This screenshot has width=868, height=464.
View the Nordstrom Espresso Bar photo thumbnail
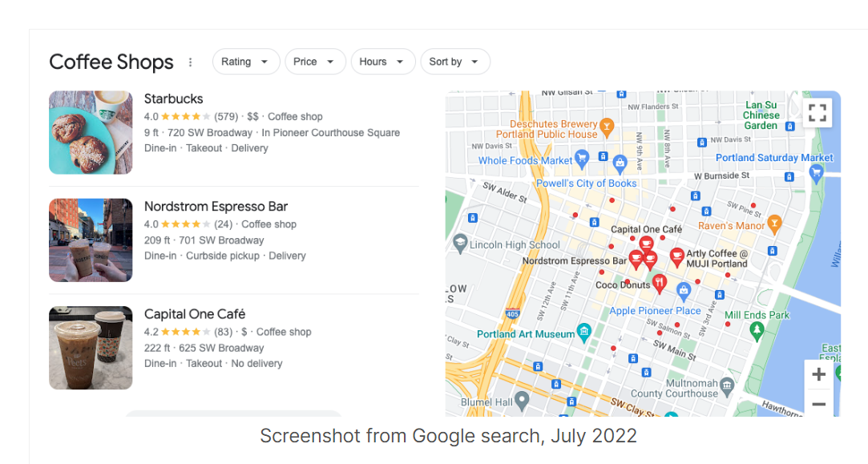click(91, 240)
